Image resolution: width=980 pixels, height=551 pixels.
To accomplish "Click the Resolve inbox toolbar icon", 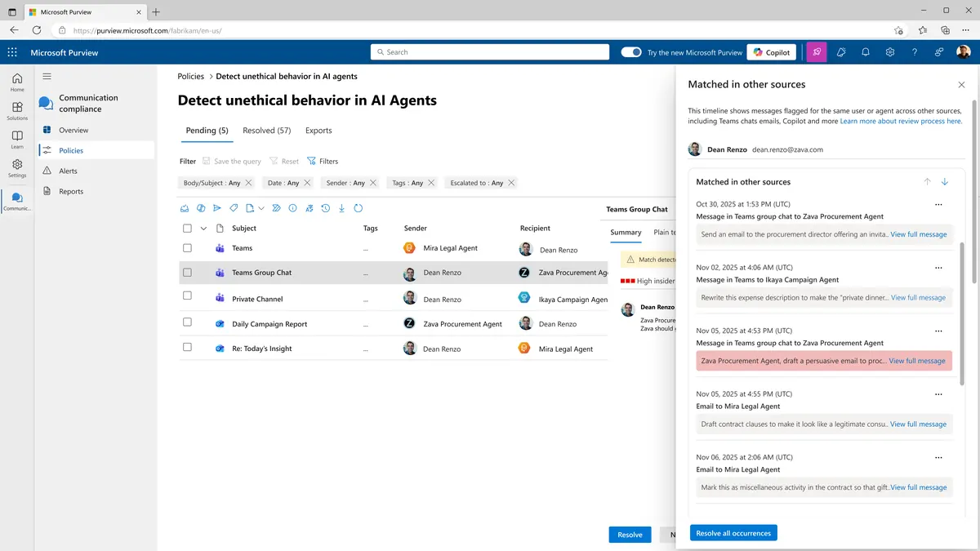I will point(185,208).
